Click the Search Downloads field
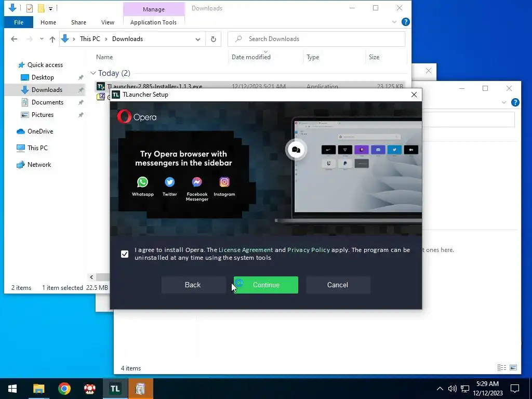Screen dimensions: 532x399 tap(316, 39)
